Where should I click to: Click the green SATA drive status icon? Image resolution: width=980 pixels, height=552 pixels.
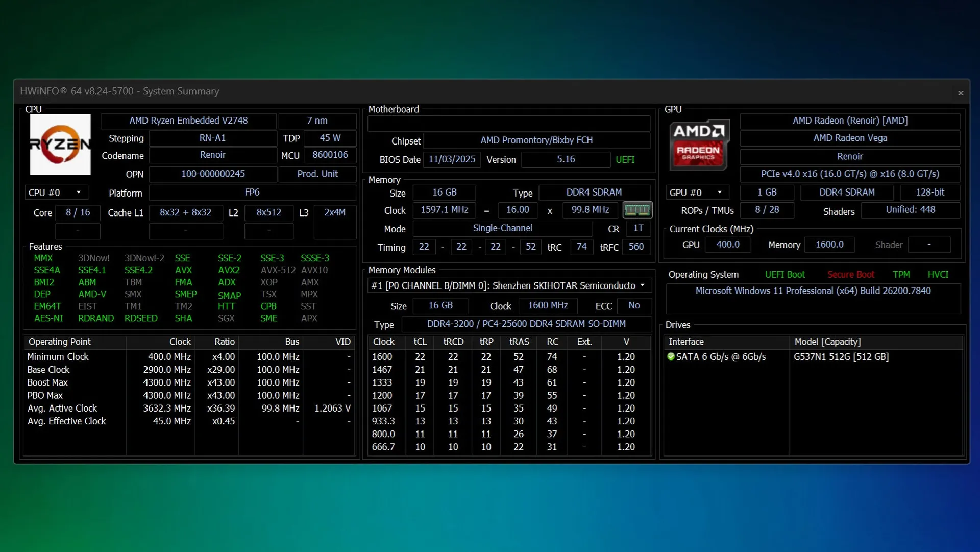[x=671, y=356]
